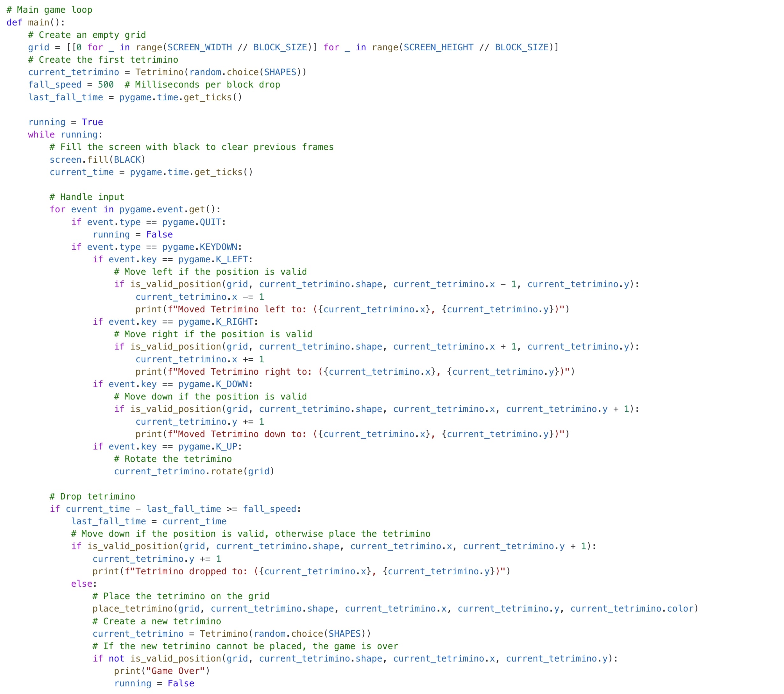
Task: Click the 'while running:' line
Action: coord(65,135)
